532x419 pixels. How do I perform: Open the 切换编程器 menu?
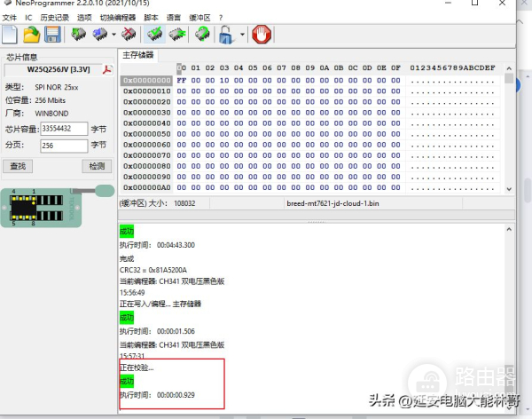(x=118, y=18)
